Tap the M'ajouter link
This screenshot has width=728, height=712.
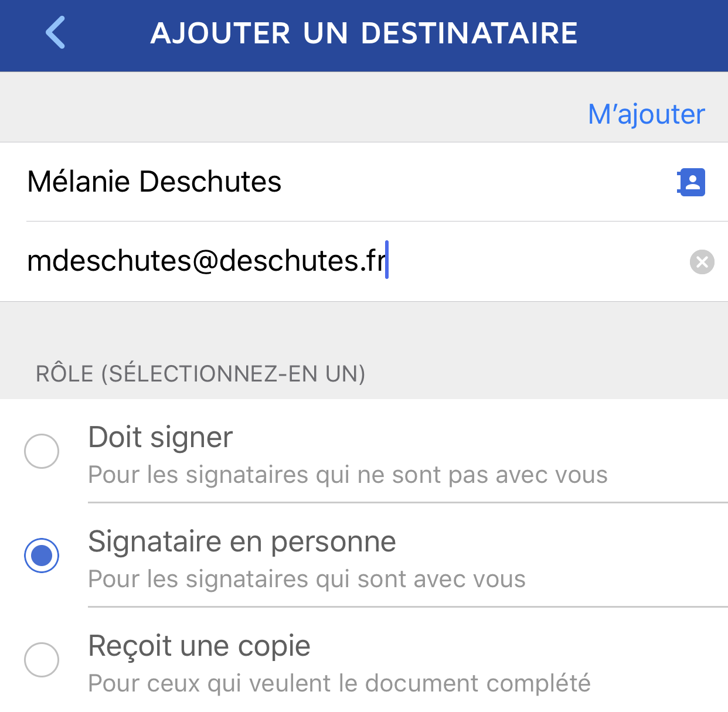tap(646, 114)
